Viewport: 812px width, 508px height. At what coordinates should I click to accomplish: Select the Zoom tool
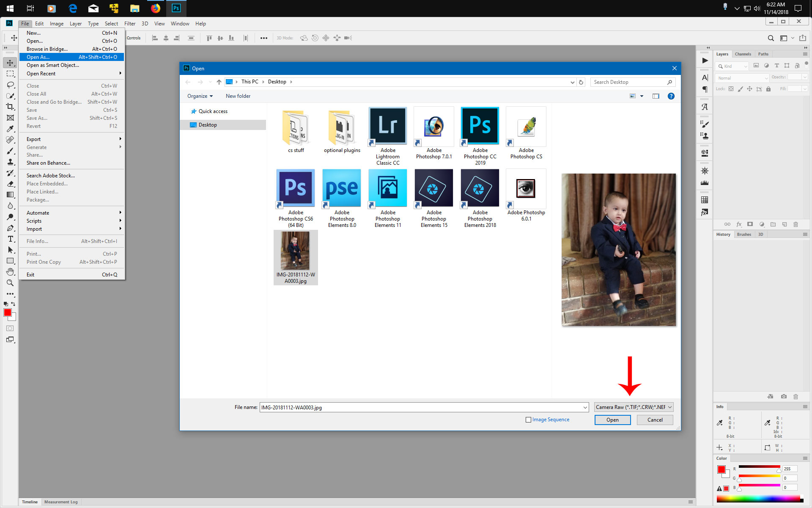coord(10,283)
